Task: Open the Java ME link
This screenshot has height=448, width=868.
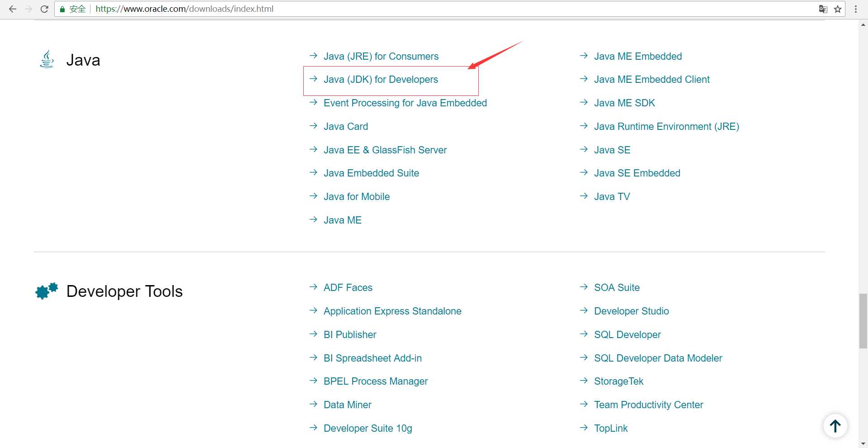Action: [x=343, y=220]
